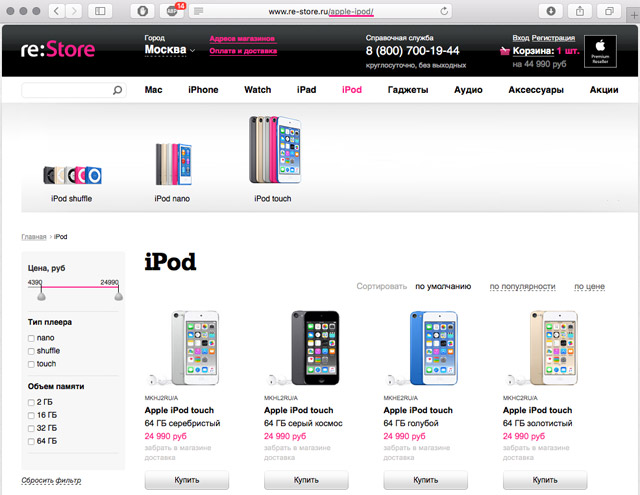
Task: Open the Safari downloads icon
Action: click(x=551, y=11)
